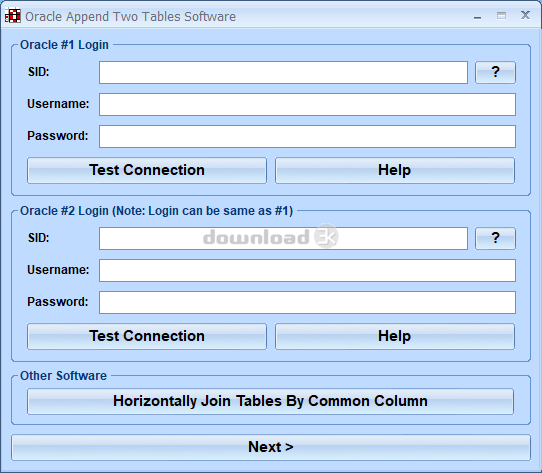542x473 pixels.
Task: Proceed with the Next > button
Action: coord(271,447)
